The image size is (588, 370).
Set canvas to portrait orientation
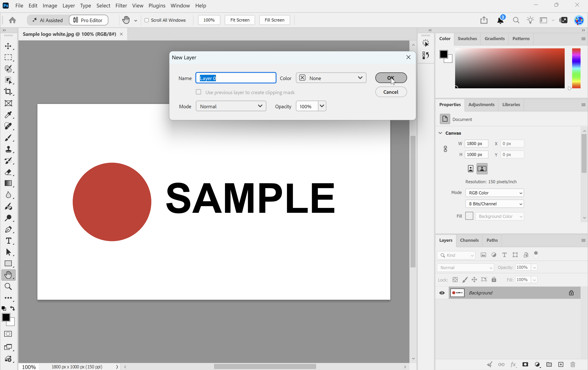[x=471, y=169]
